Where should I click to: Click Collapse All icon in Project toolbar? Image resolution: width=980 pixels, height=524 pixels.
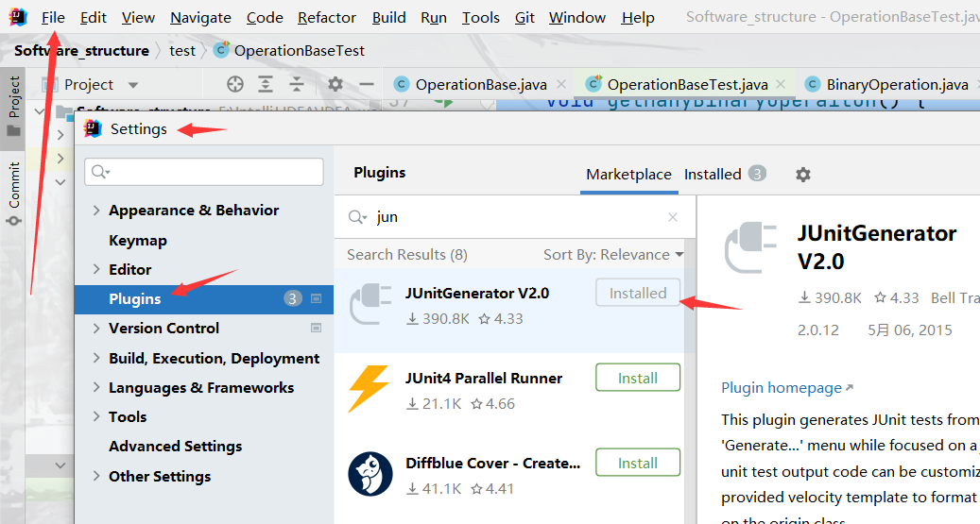pyautogui.click(x=296, y=84)
